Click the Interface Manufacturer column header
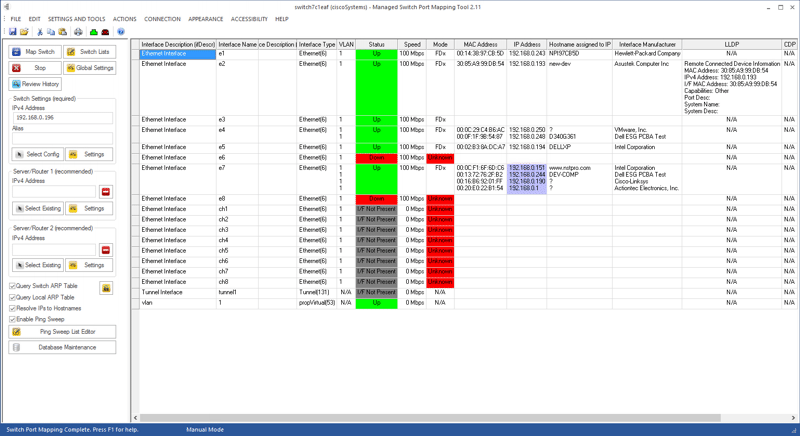This screenshot has height=436, width=800. (647, 44)
